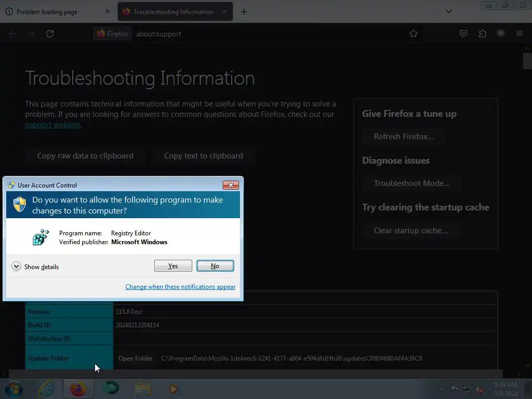Click the Firefox taskbar icon

78,389
